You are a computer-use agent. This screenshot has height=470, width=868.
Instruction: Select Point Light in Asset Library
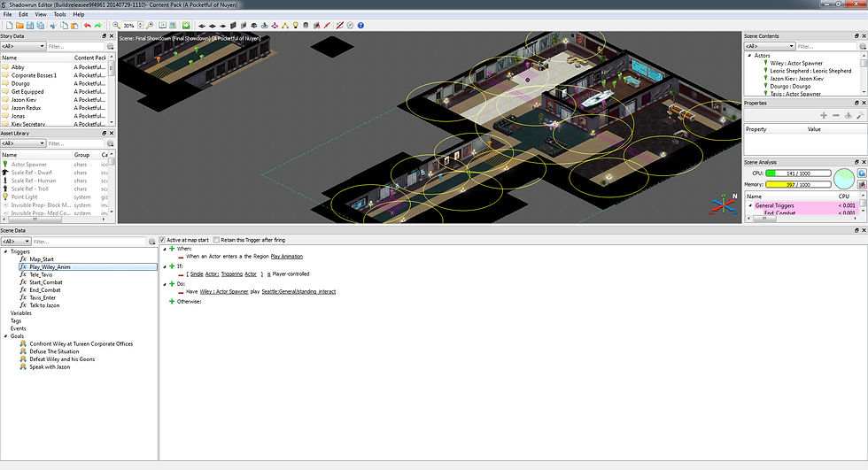(25, 196)
